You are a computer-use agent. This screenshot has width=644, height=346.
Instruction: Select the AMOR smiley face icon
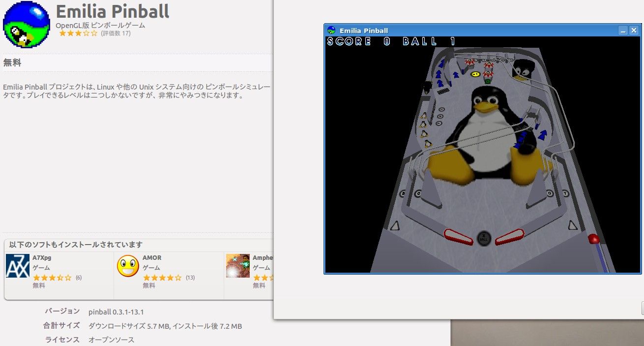click(x=128, y=266)
